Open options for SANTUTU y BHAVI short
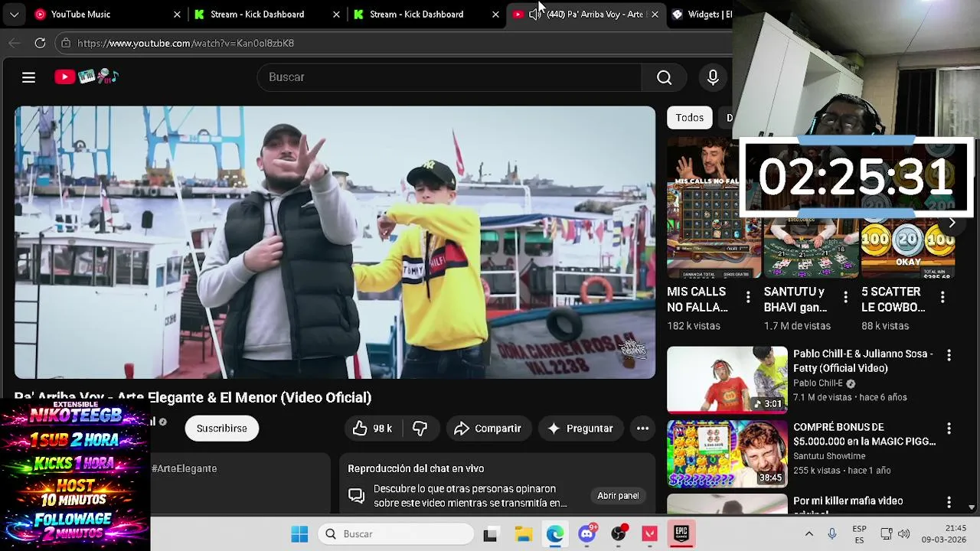Screen dimensions: 980x551 coord(845,296)
